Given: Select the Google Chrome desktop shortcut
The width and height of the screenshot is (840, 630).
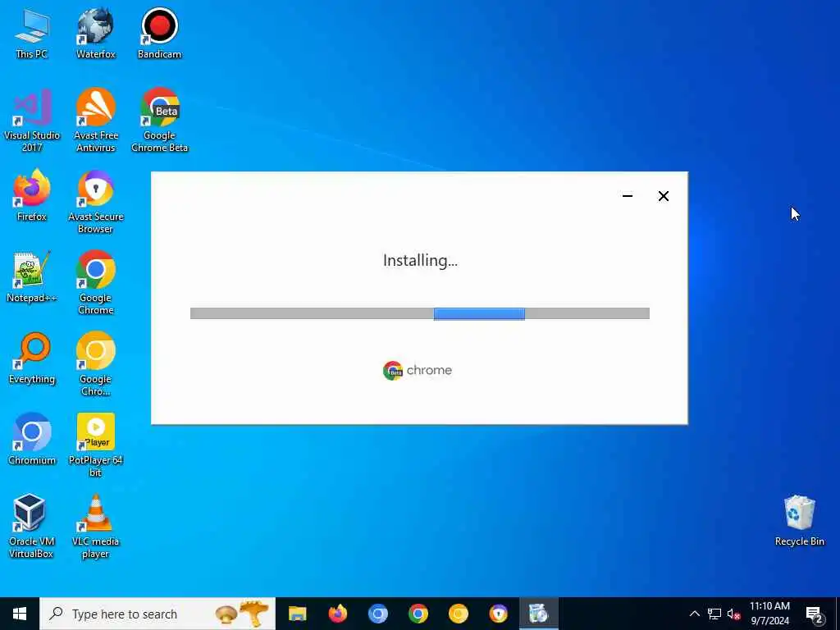Looking at the screenshot, I should (x=95, y=283).
